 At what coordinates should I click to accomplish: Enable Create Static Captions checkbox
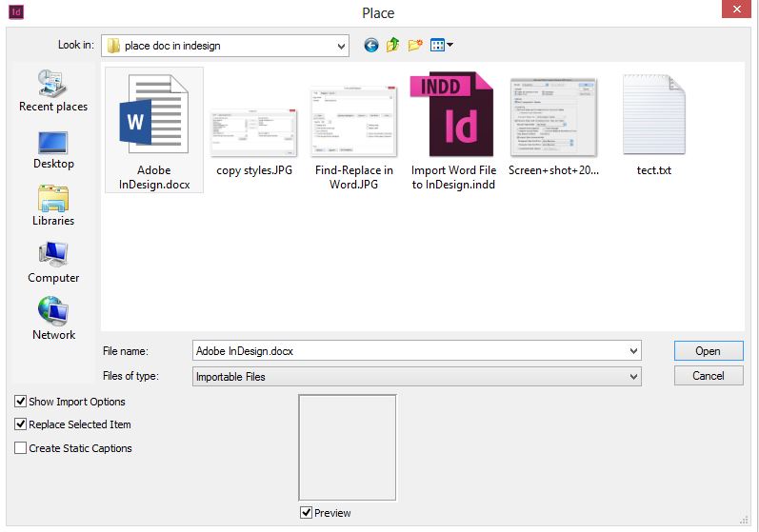20,448
